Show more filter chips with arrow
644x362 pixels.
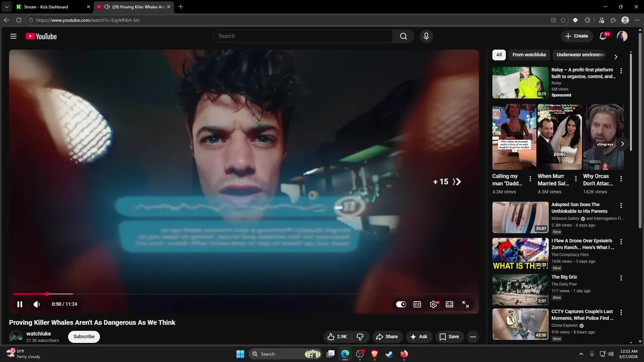[615, 56]
